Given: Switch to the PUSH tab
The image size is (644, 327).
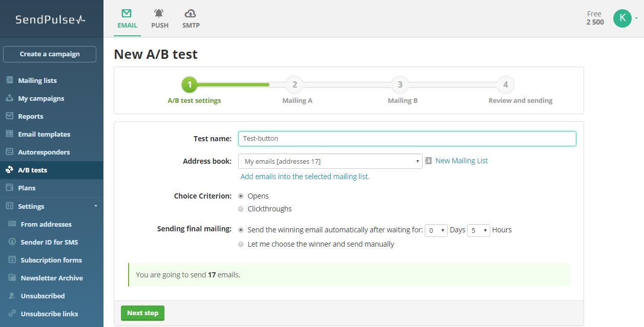Looking at the screenshot, I should (160, 19).
